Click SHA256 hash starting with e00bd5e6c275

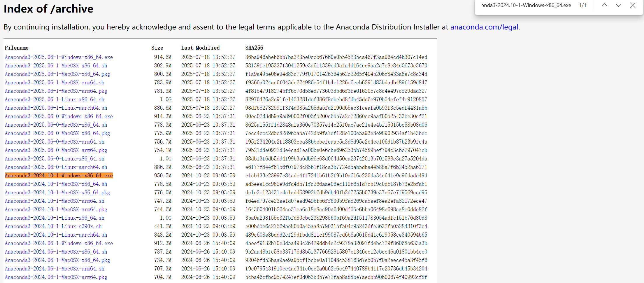point(336,226)
